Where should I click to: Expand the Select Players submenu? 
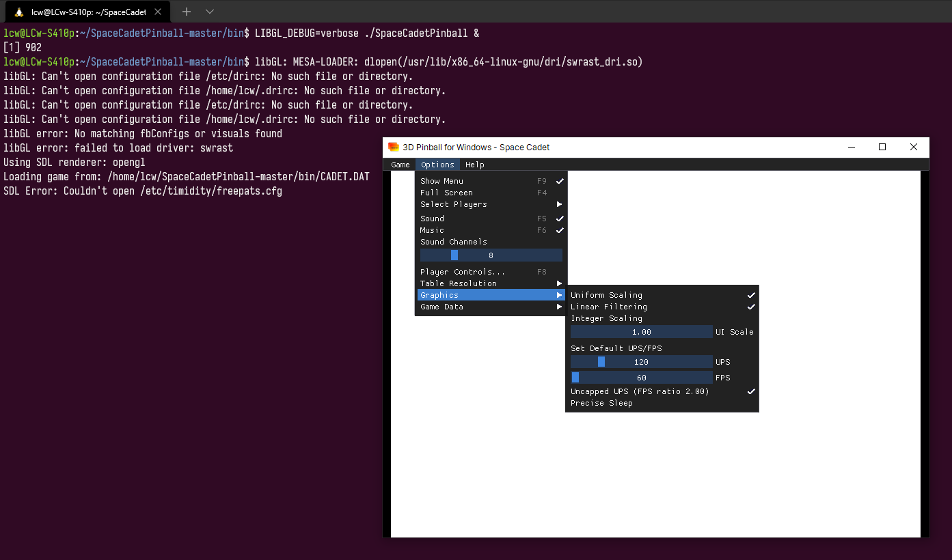coord(491,204)
